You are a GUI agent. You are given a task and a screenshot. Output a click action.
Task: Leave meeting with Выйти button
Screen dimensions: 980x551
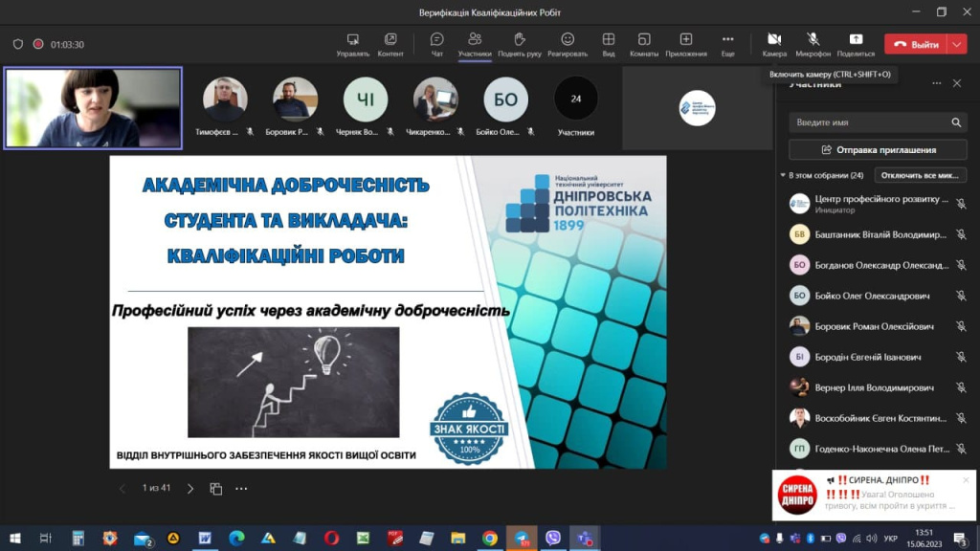pos(916,44)
